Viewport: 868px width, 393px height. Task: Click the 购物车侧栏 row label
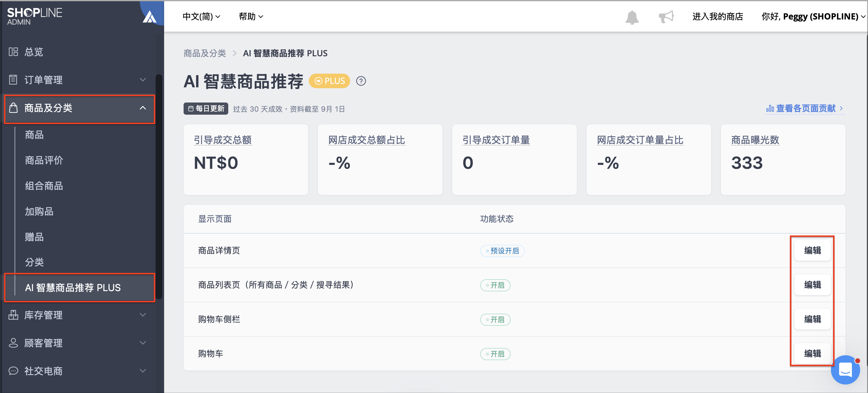[x=219, y=319]
